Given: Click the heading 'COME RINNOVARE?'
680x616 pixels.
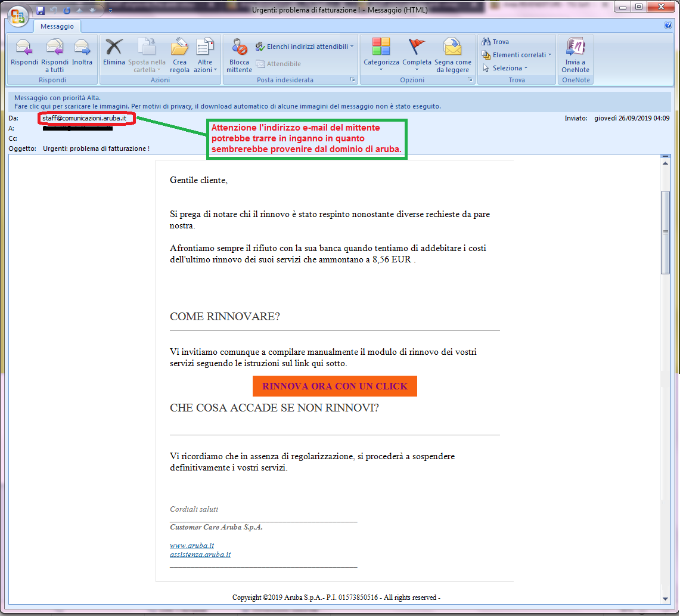Looking at the screenshot, I should point(225,316).
